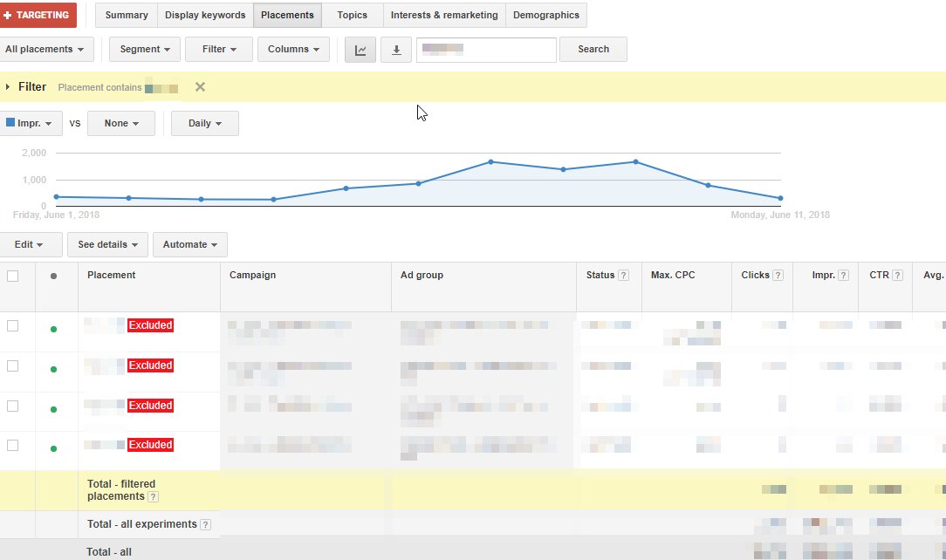The image size is (946, 560).
Task: Open help icon beside Total - all experiments
Action: [x=205, y=525]
